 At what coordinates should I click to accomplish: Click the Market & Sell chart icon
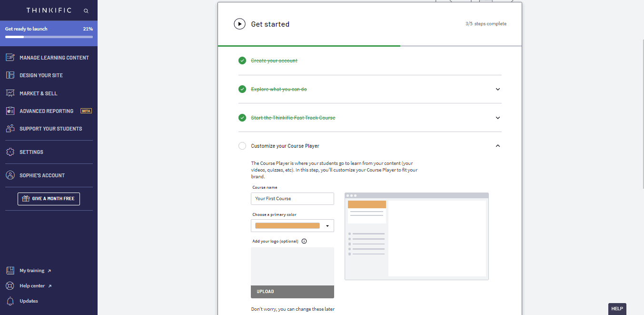click(x=10, y=93)
